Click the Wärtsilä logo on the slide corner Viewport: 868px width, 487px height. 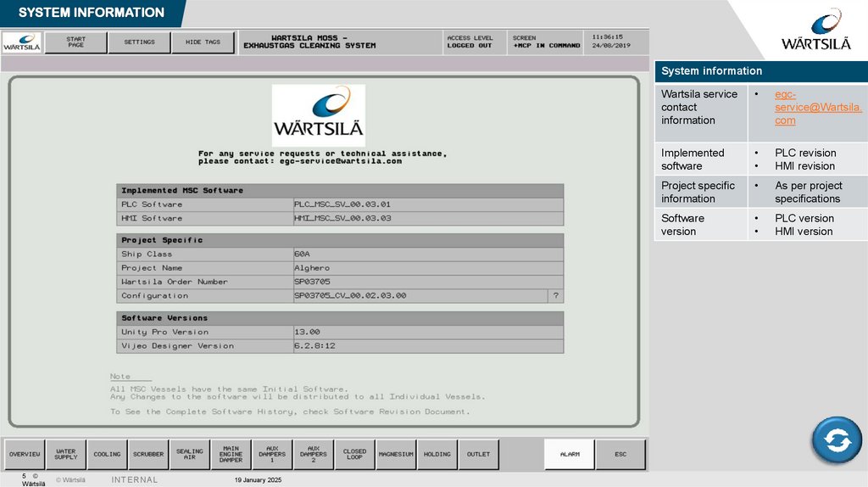(x=816, y=31)
